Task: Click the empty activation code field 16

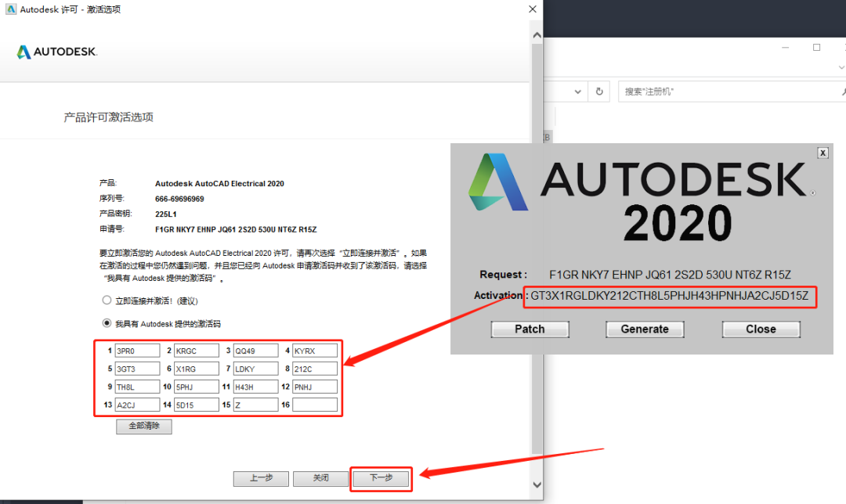Action: [315, 405]
